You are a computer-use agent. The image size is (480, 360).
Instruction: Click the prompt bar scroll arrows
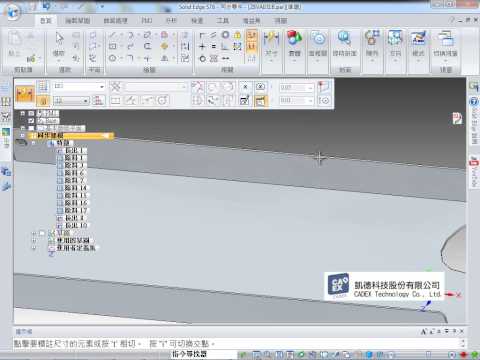click(463, 343)
